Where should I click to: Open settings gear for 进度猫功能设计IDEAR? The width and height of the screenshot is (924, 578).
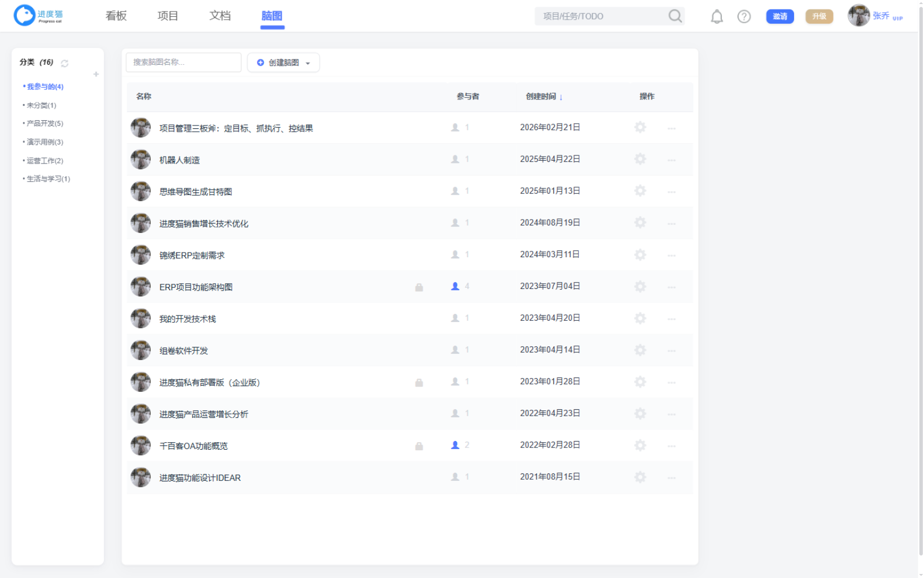[640, 477]
